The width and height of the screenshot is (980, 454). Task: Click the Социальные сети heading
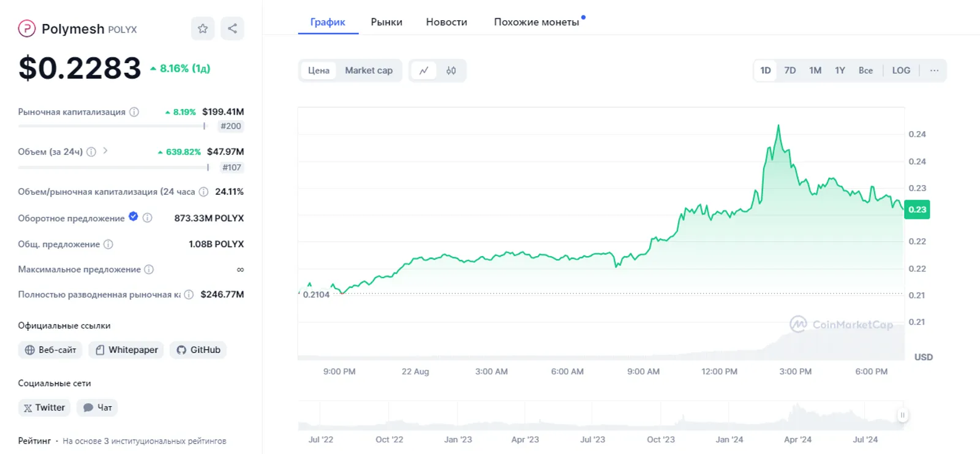click(55, 384)
